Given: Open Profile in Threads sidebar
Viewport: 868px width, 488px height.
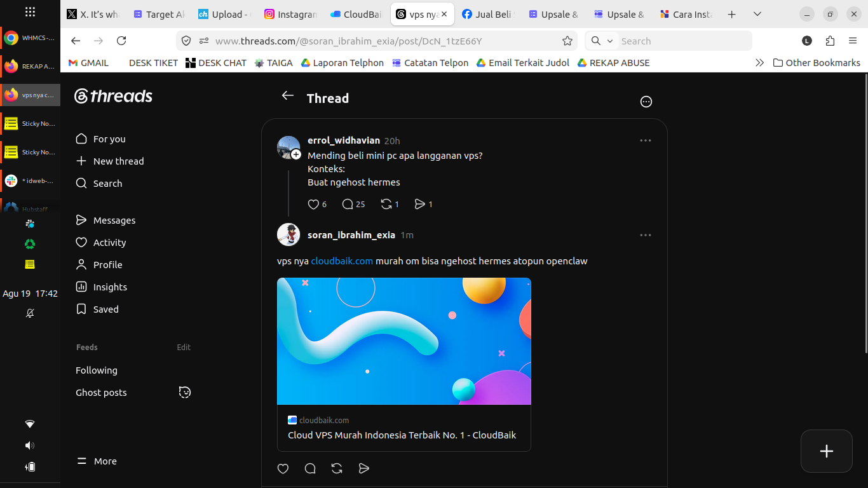Looking at the screenshot, I should 98,265.
